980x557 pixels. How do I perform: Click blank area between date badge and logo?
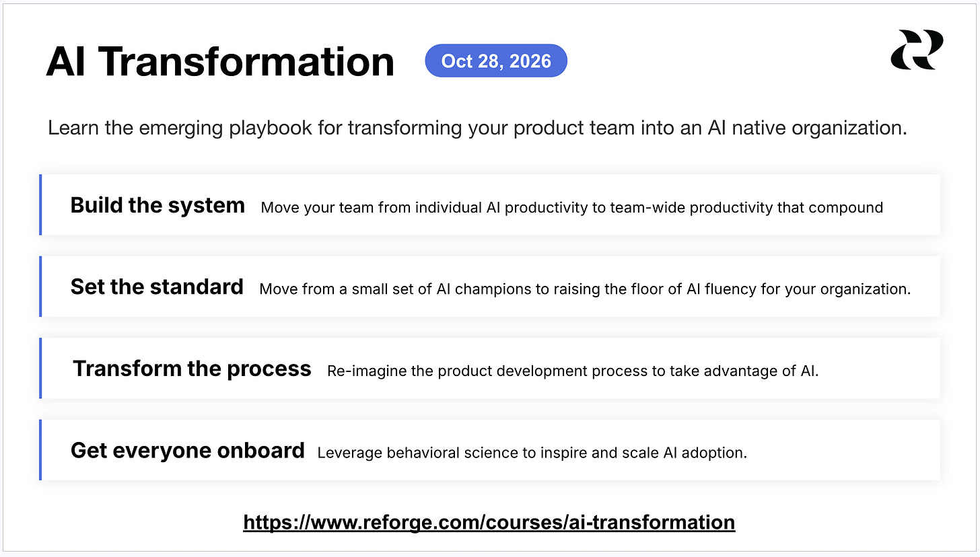coord(727,61)
